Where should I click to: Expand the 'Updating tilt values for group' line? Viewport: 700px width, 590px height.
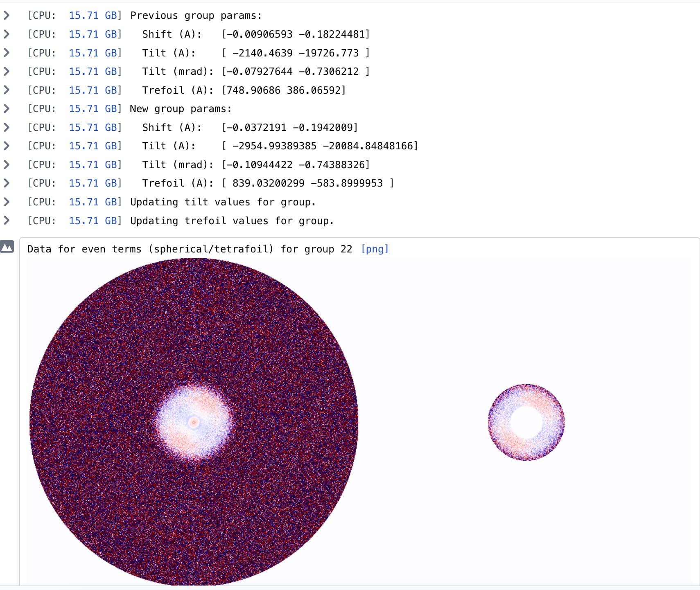pyautogui.click(x=7, y=202)
